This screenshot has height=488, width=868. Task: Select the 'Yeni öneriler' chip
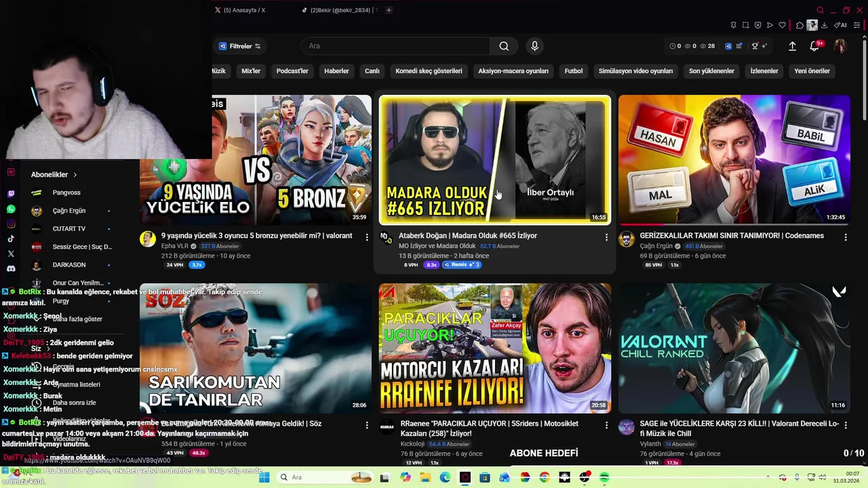(812, 70)
